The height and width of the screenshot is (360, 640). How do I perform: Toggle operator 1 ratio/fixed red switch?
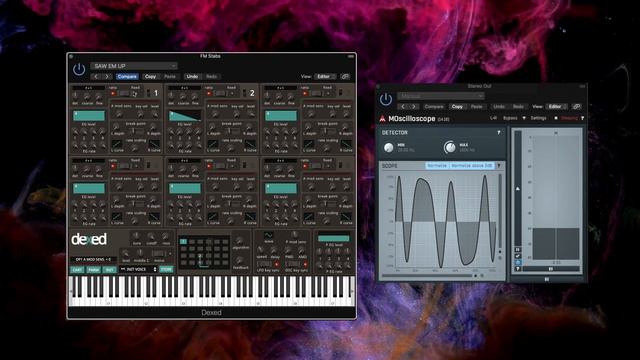[x=113, y=93]
